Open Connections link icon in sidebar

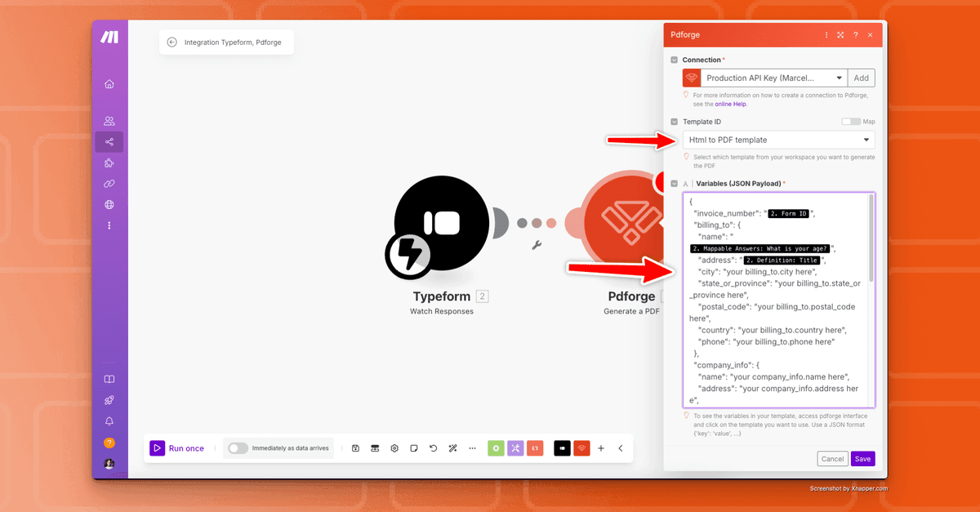pyautogui.click(x=109, y=184)
